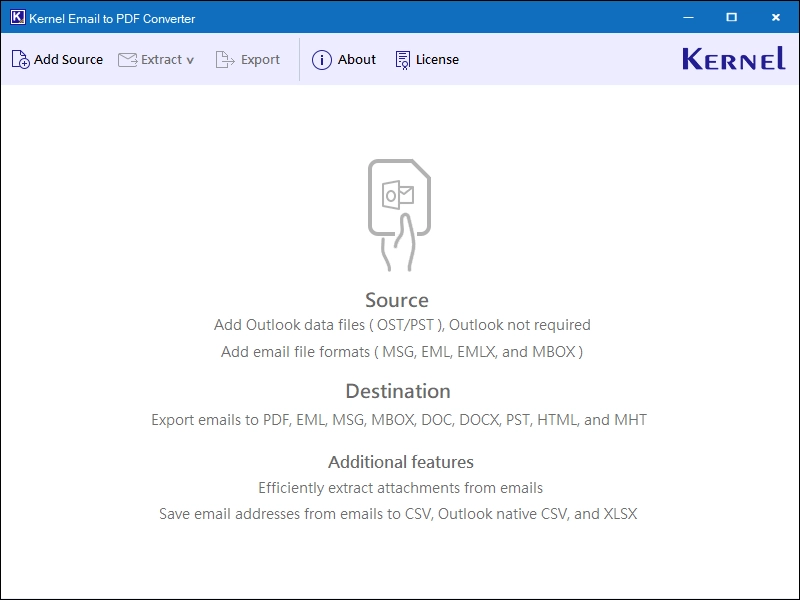Click the About info circle icon

(321, 60)
